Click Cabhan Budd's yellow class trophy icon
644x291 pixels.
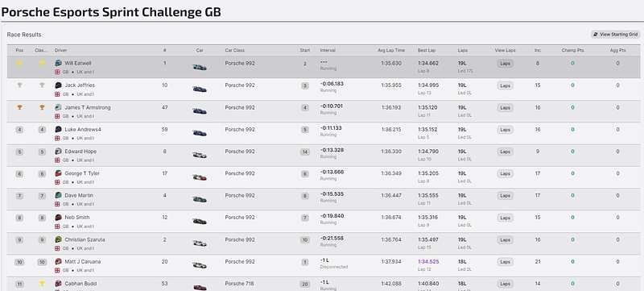tap(42, 284)
